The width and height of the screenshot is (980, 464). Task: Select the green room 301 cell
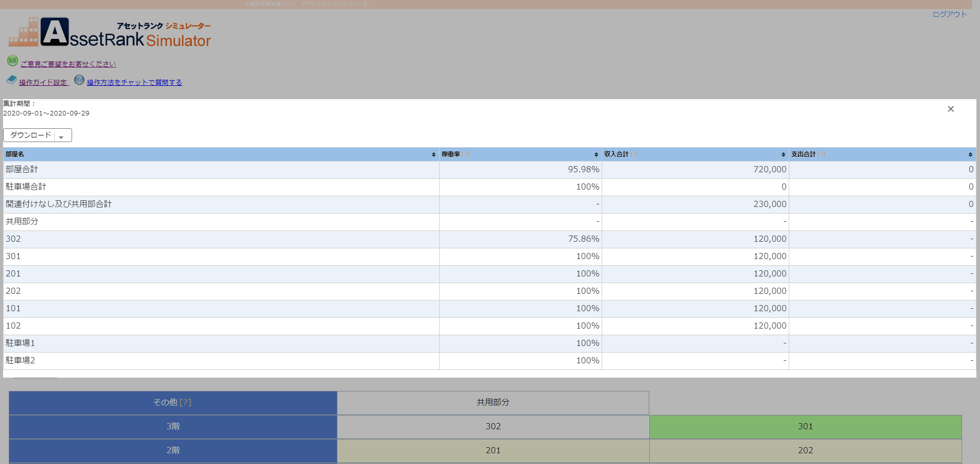pyautogui.click(x=805, y=427)
